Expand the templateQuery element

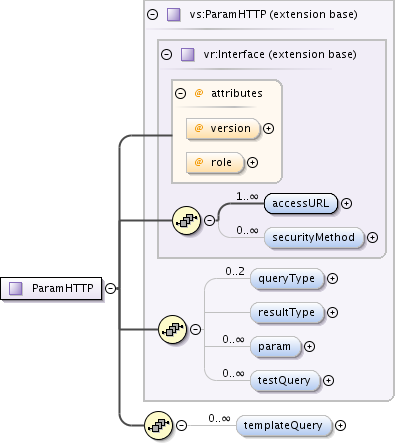tap(340, 425)
